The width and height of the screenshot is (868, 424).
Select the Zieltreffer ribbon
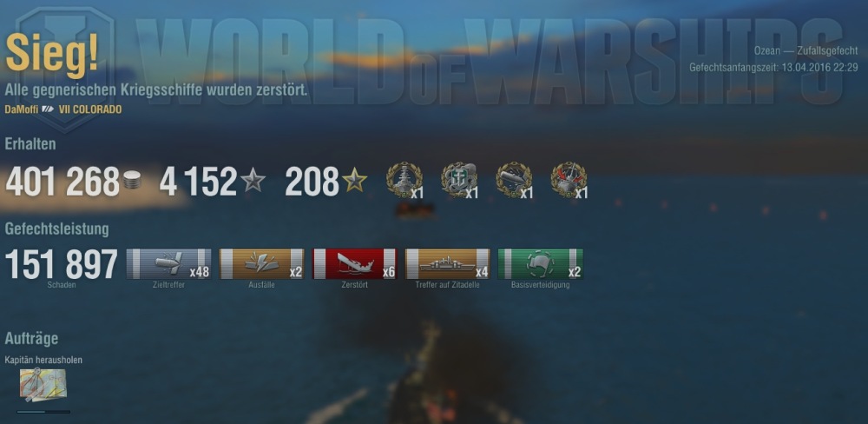[169, 264]
